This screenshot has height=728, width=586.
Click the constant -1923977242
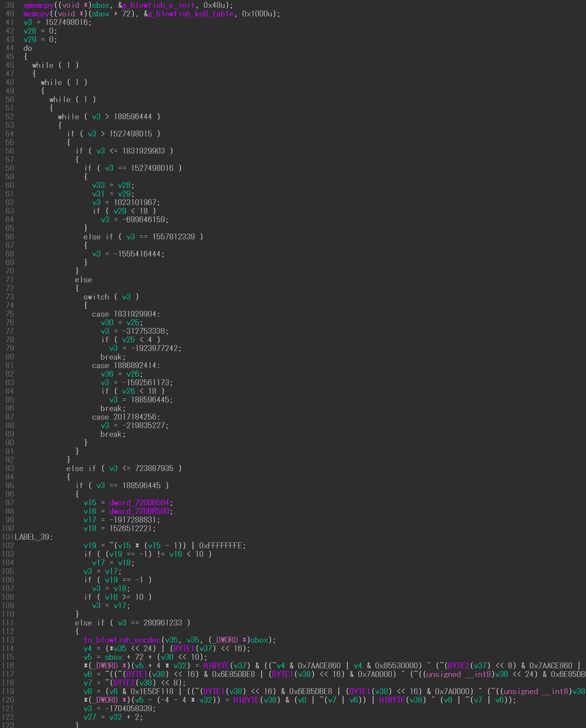click(x=154, y=348)
